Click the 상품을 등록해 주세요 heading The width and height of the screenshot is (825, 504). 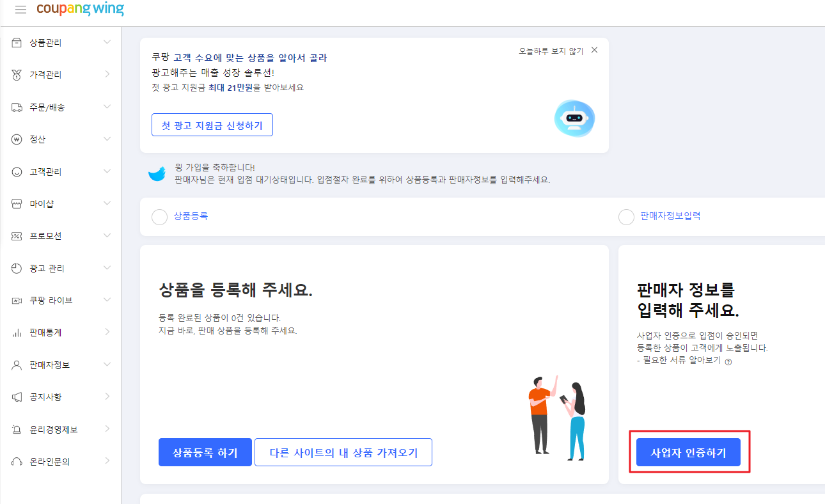click(x=235, y=290)
